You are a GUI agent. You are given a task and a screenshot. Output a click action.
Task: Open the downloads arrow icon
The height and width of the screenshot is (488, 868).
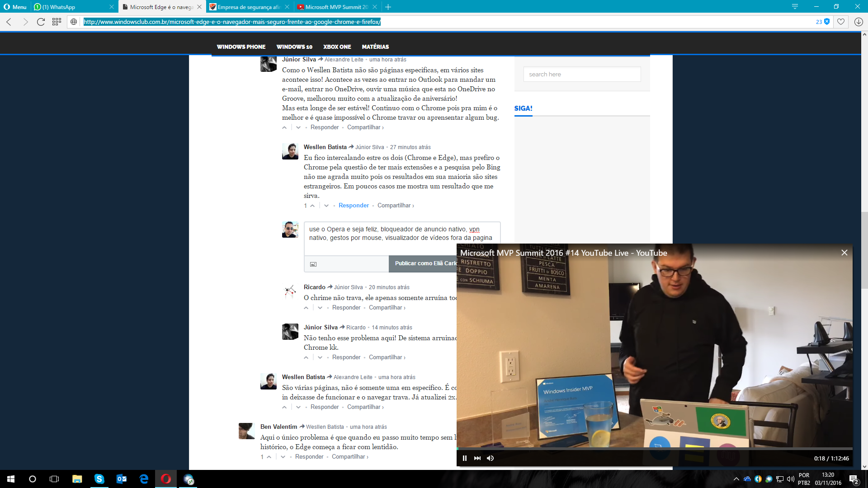[859, 22]
